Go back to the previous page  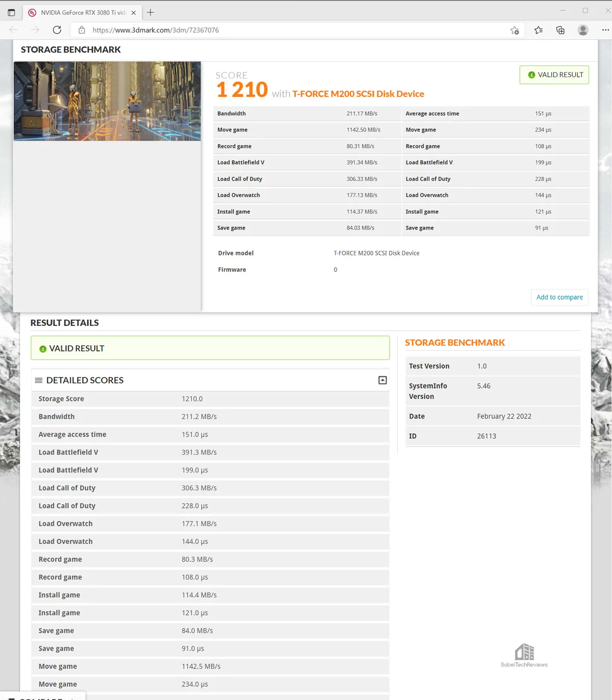pos(14,30)
